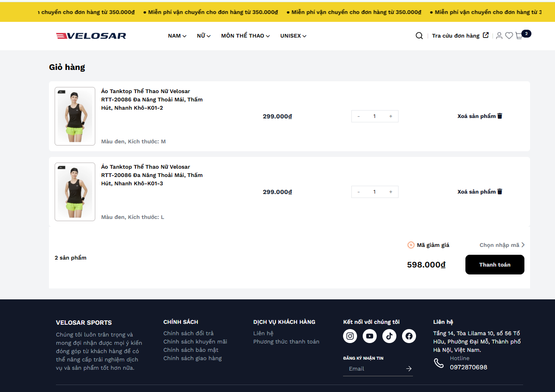This screenshot has width=555, height=392.
Task: Expand the UNISEX menu
Action: click(x=293, y=36)
